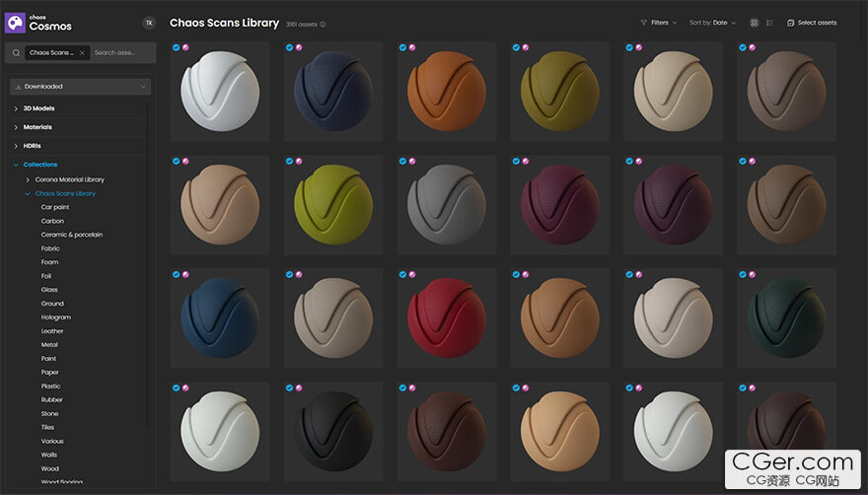Screen dimensions: 868x495
Task: Switch to list view layout
Action: 769,23
